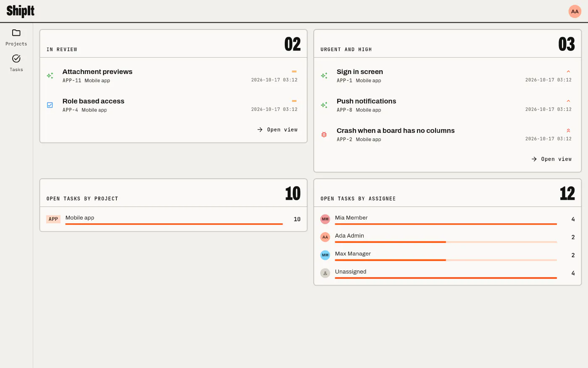Click the Urgent and High count 03

coord(567,44)
